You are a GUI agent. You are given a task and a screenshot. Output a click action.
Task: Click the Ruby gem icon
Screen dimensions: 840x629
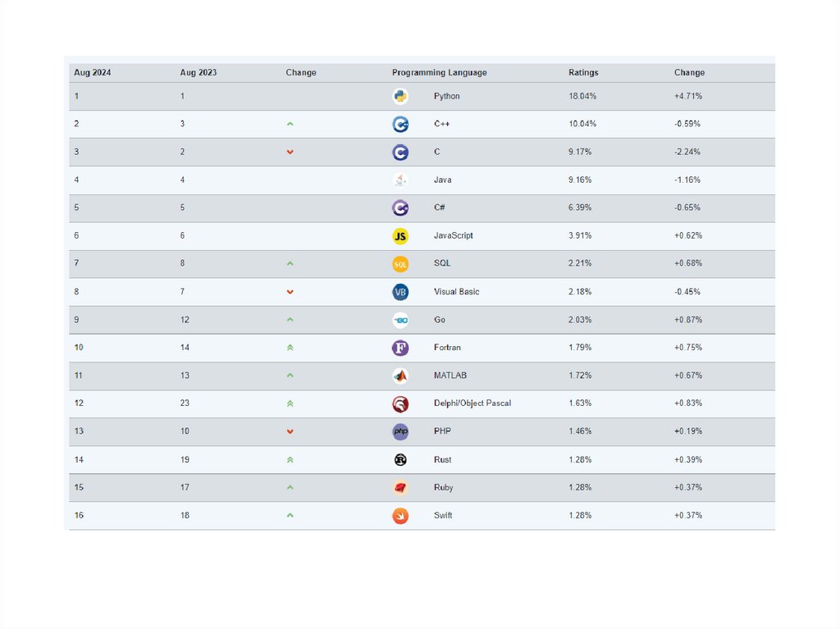coord(399,488)
